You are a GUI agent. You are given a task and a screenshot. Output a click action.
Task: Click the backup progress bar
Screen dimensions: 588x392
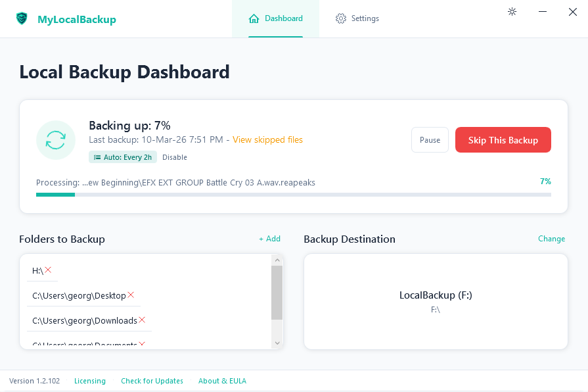[x=293, y=195]
